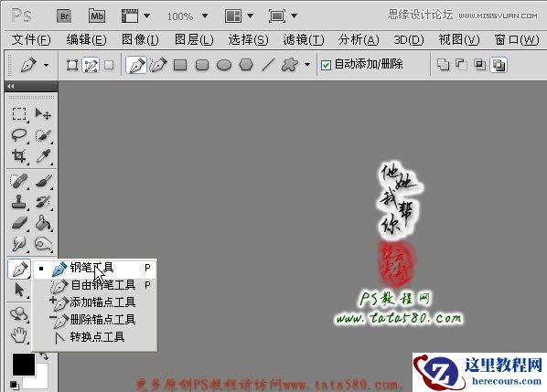
Task: Select the Rectangular Marquee tool
Action: pyautogui.click(x=19, y=114)
